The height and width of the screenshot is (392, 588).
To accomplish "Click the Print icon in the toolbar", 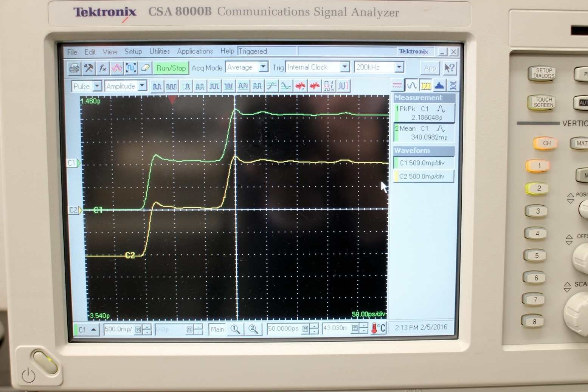I will pos(74,68).
